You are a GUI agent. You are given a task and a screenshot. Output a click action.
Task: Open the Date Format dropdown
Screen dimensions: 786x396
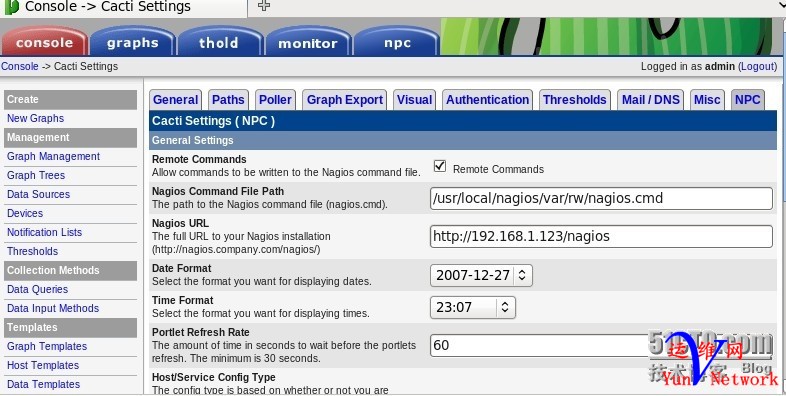click(481, 275)
